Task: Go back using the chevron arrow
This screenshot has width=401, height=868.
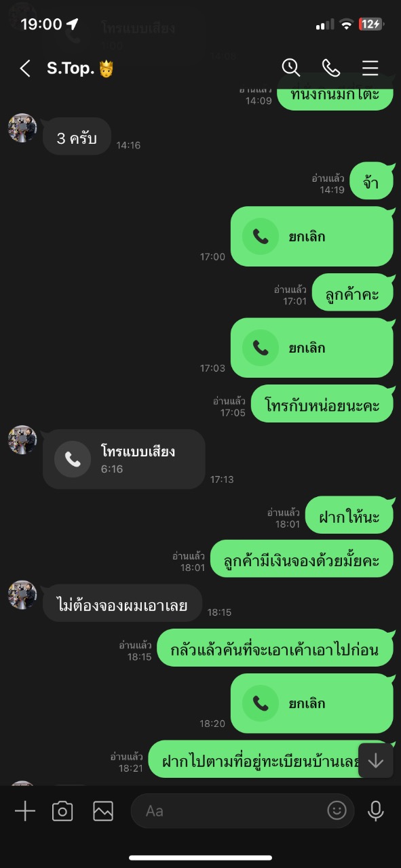Action: [25, 68]
